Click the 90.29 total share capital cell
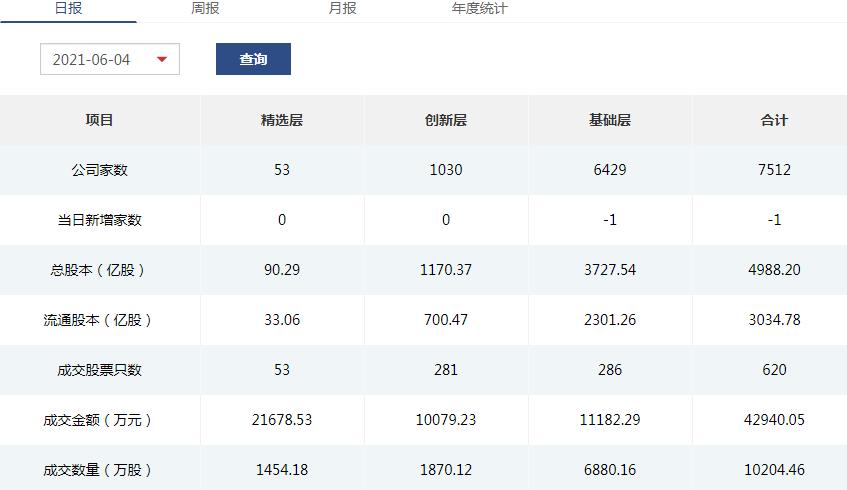The width and height of the screenshot is (847, 490). click(x=282, y=270)
